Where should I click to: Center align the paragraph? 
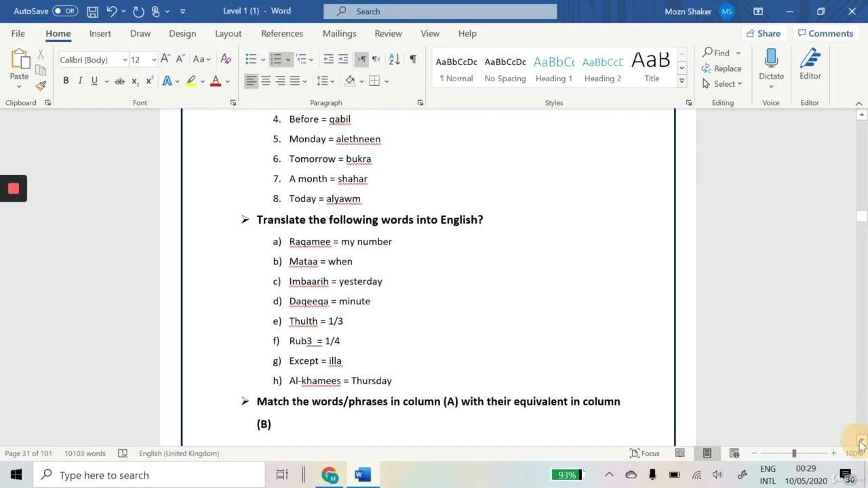[x=265, y=81]
